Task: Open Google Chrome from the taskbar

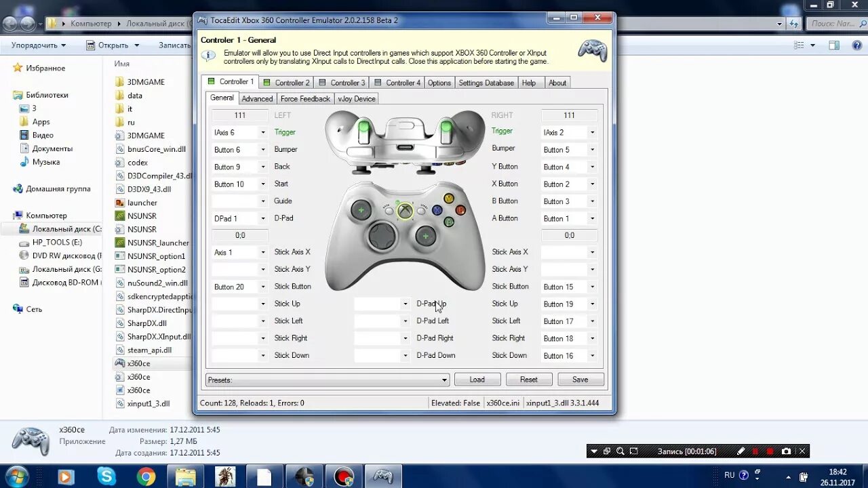Action: [x=146, y=476]
